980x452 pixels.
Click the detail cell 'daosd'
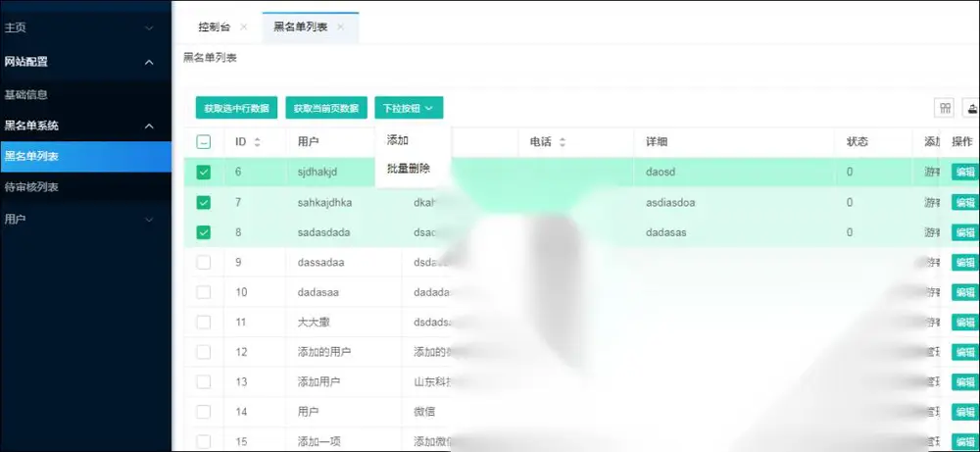click(x=661, y=172)
